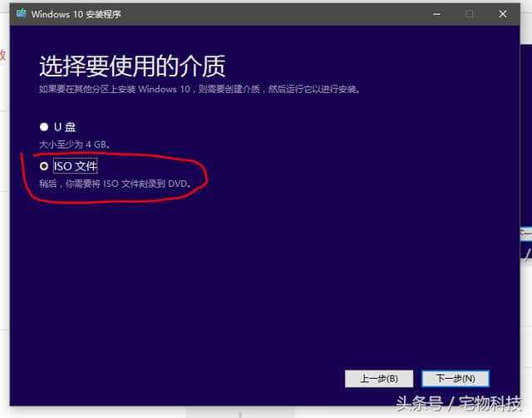532x418 pixels.
Task: Select the U 盘 radio button
Action: point(44,127)
